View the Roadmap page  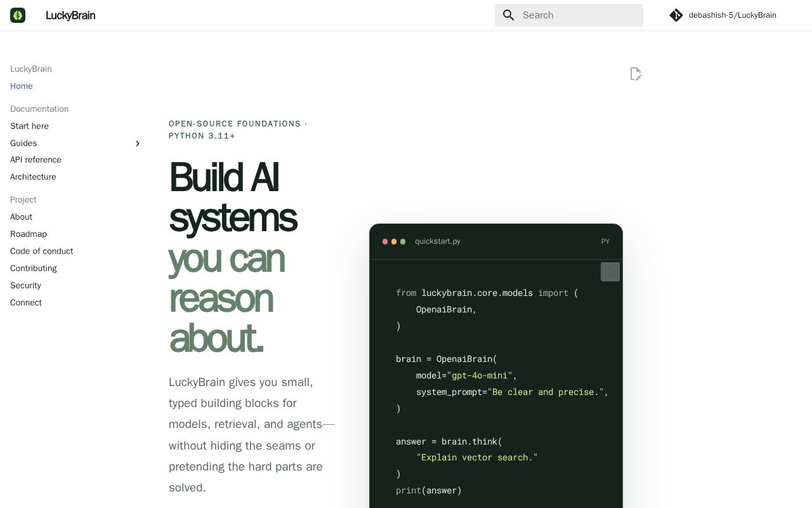tap(29, 234)
